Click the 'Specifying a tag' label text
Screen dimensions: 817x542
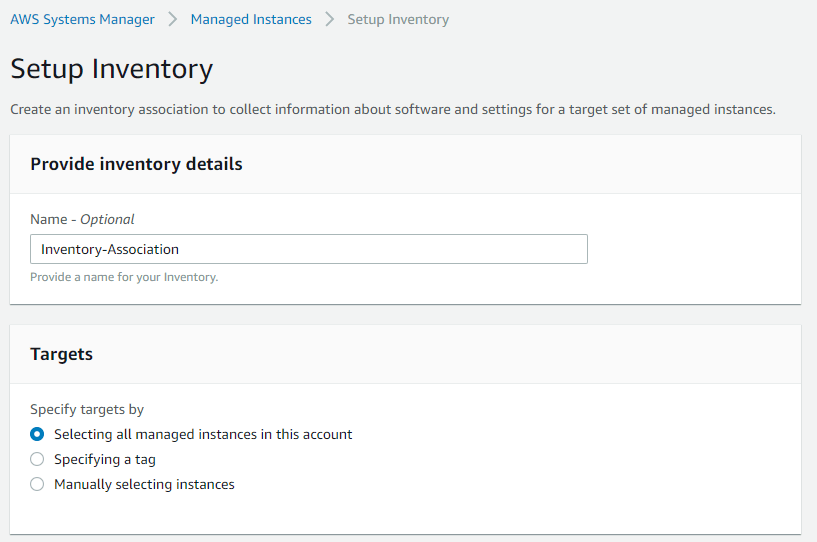pyautogui.click(x=105, y=460)
